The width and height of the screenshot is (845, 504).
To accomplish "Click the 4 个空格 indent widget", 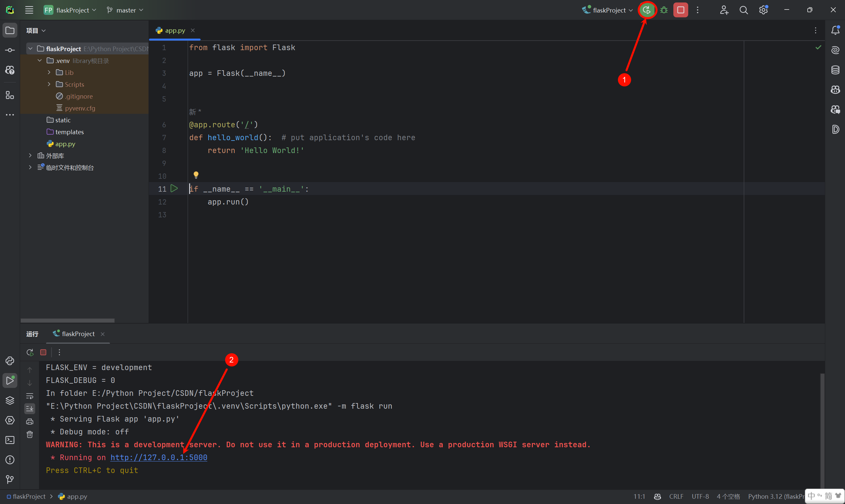I will (728, 496).
